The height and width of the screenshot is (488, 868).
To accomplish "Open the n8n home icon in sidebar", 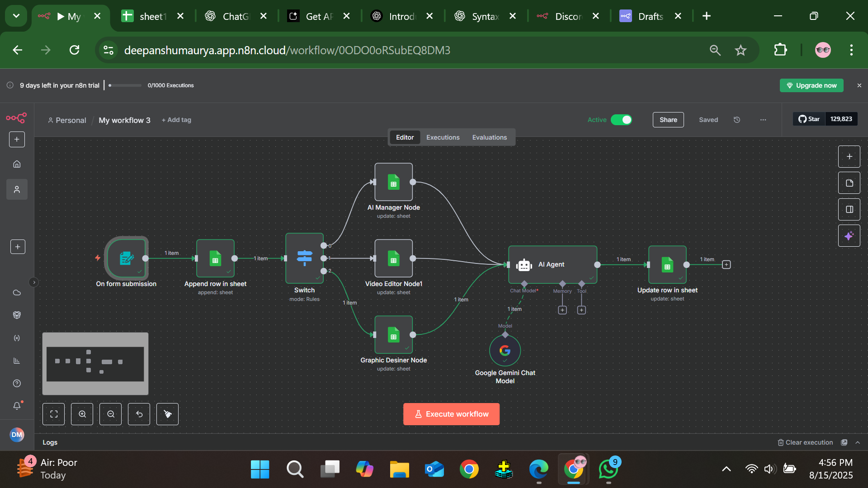I will pyautogui.click(x=17, y=164).
